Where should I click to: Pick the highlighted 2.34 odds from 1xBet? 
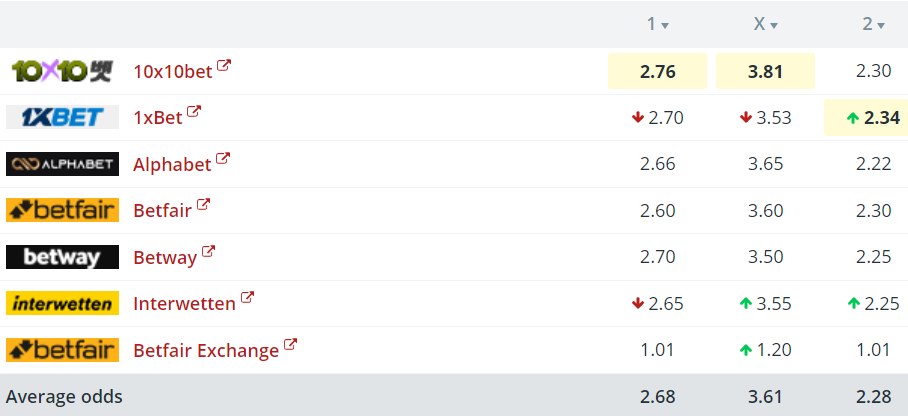pos(866,118)
